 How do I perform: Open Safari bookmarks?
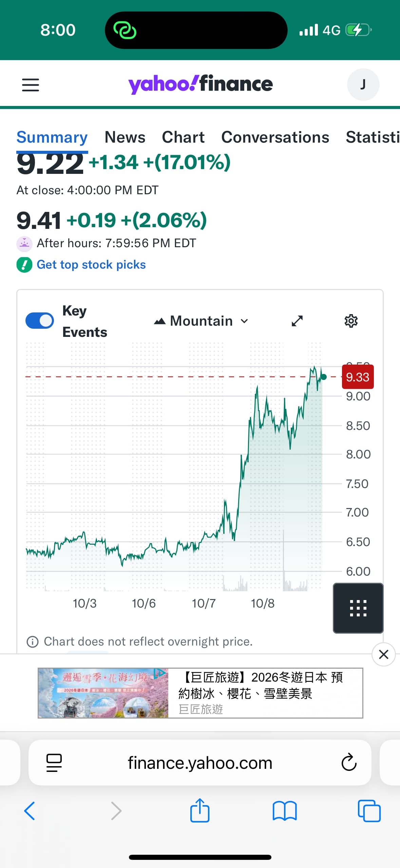point(284,811)
